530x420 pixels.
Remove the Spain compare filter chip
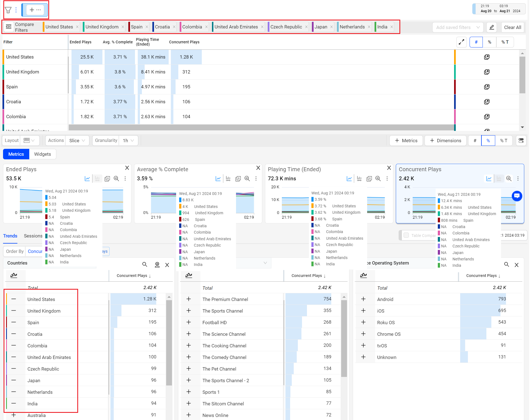(147, 27)
